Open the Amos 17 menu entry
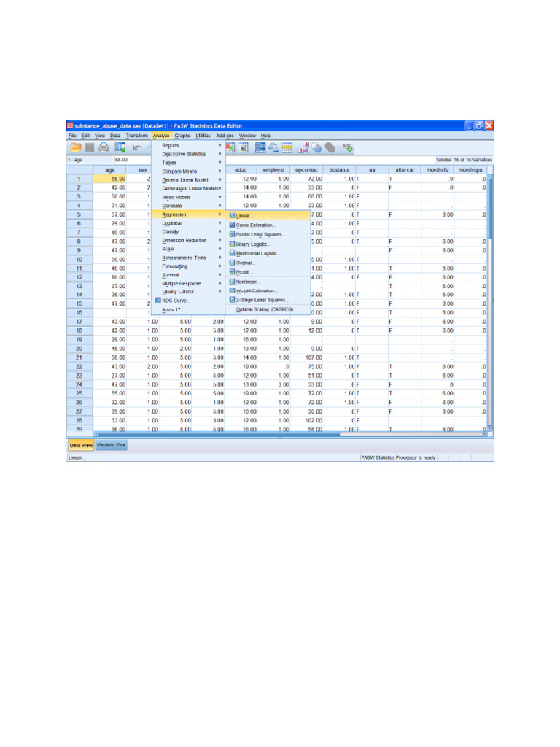This screenshot has width=560, height=747. [x=188, y=309]
